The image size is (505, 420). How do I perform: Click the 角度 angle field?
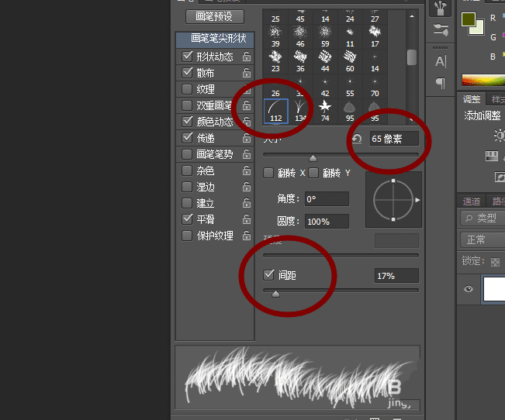(x=327, y=199)
